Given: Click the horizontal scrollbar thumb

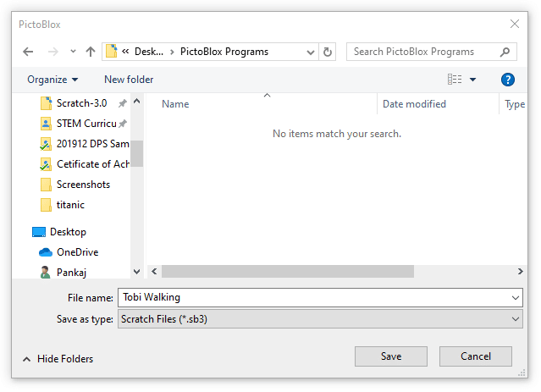Looking at the screenshot, I should click(x=288, y=272).
